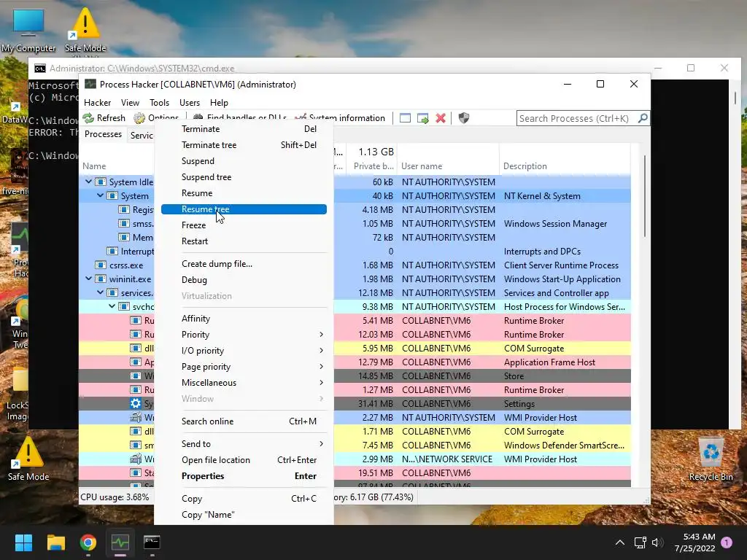Sort by the Name column header
The height and width of the screenshot is (560, 747).
pyautogui.click(x=94, y=166)
